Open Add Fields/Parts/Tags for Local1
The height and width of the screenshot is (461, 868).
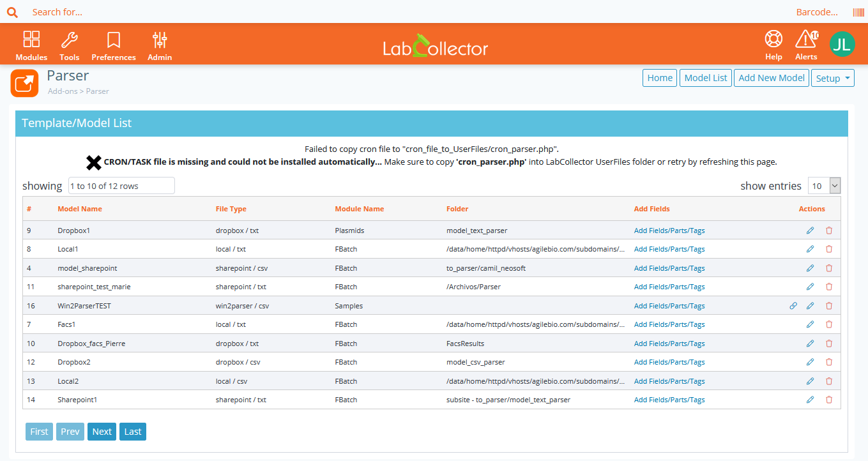[x=669, y=249]
